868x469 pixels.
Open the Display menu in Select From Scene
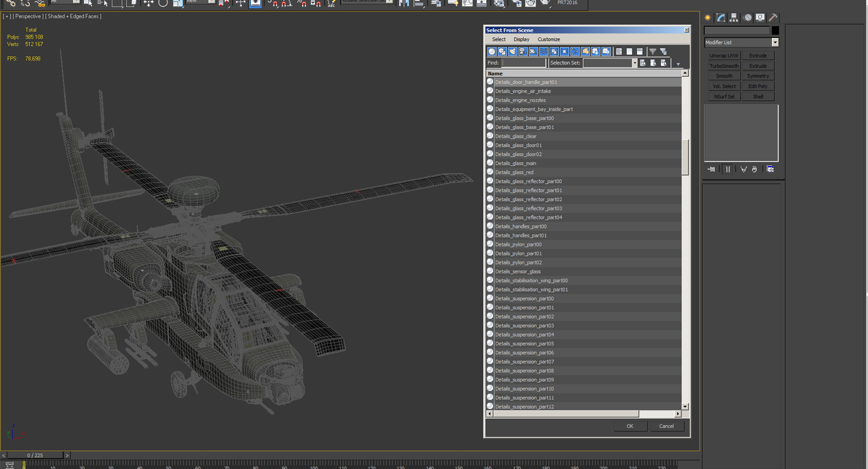point(521,39)
